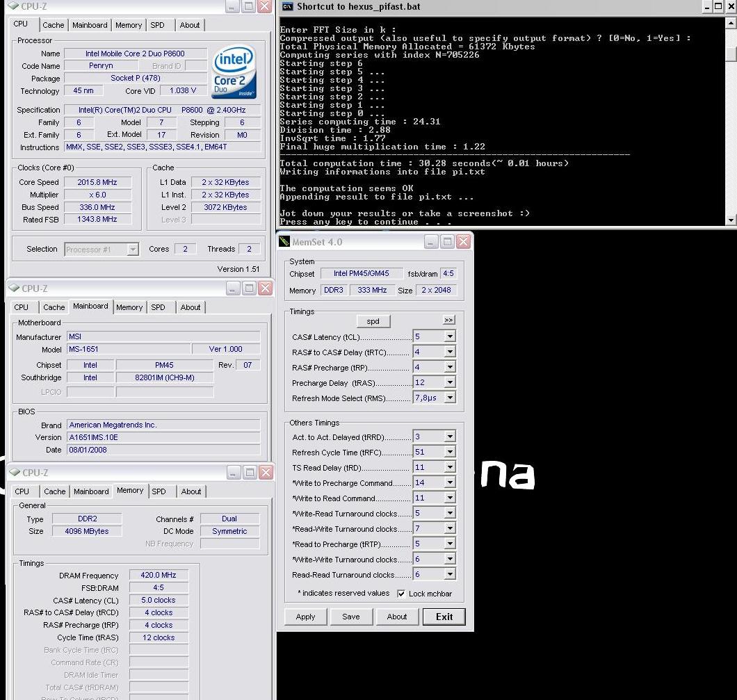Click the spd button in MemSet Timings
The image size is (737, 700).
pyautogui.click(x=373, y=321)
